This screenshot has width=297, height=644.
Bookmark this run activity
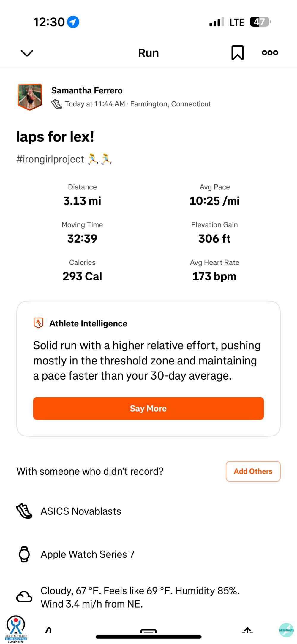(237, 53)
